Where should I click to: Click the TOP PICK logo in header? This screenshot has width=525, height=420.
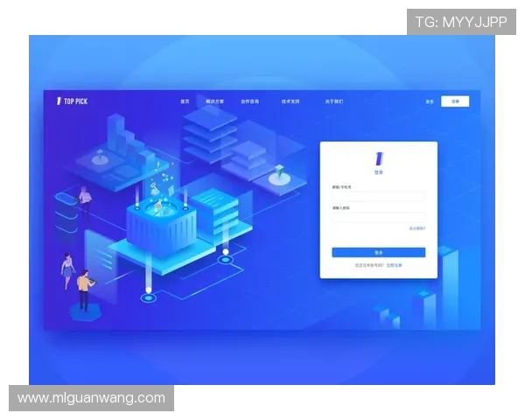[x=72, y=101]
